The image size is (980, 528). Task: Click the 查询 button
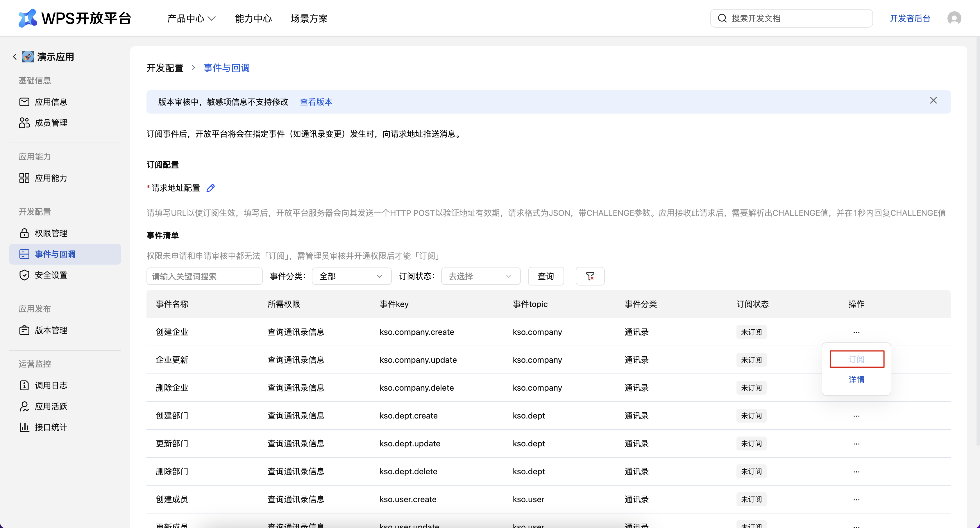(x=546, y=276)
